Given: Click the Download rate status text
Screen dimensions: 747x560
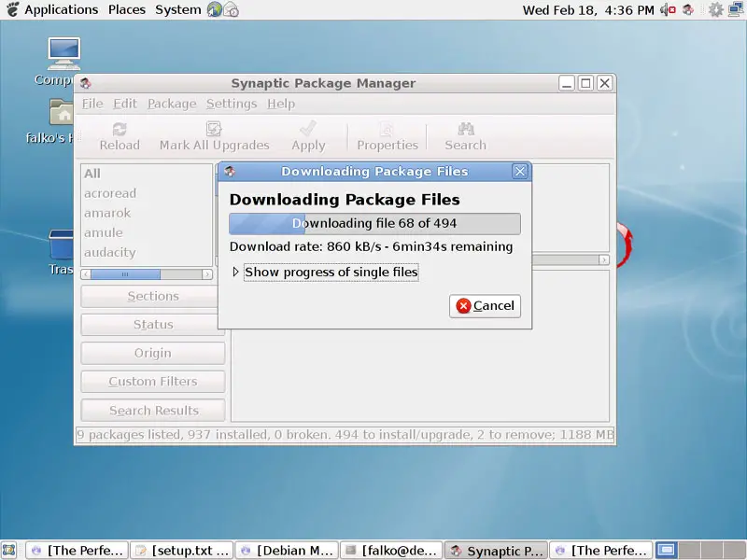Looking at the screenshot, I should pyautogui.click(x=371, y=246).
